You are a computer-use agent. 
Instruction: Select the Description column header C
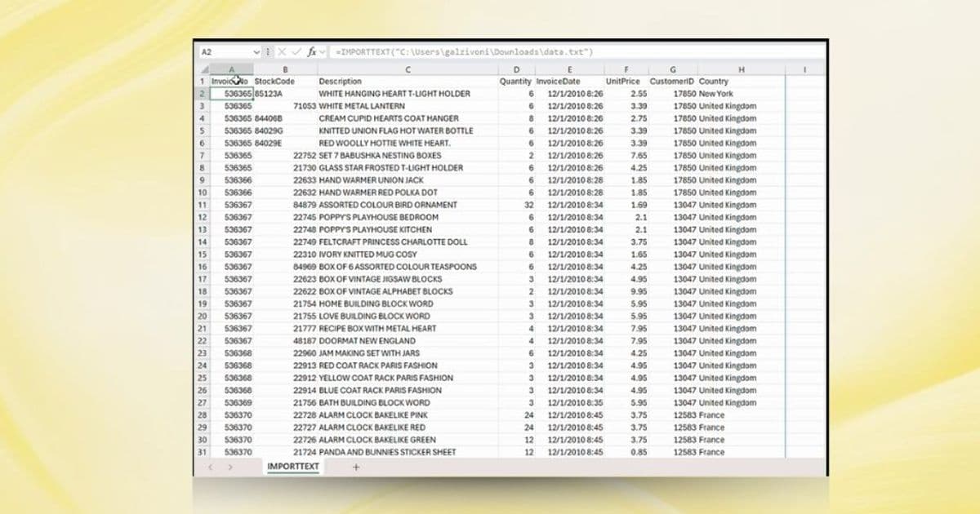click(408, 69)
